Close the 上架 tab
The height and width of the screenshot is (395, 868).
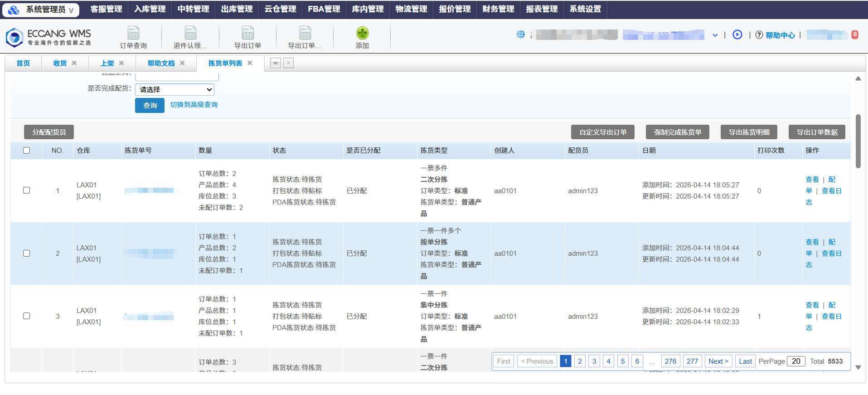[121, 63]
